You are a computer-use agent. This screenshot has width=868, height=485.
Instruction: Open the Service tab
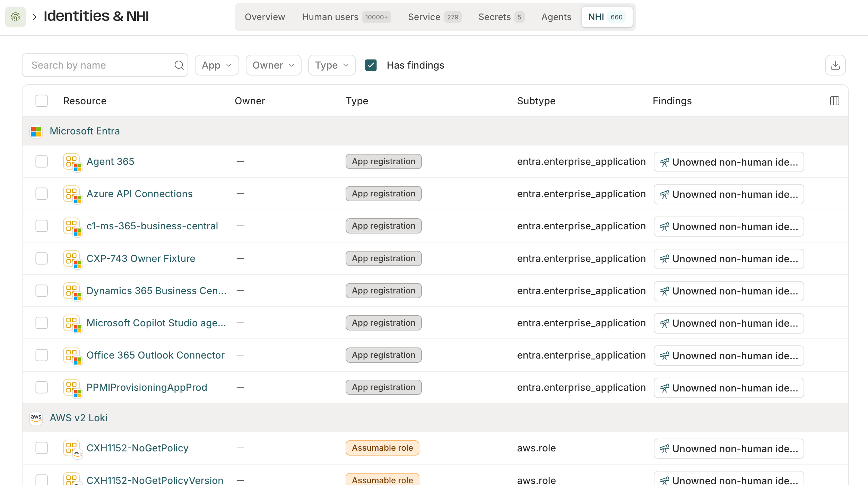(x=435, y=17)
